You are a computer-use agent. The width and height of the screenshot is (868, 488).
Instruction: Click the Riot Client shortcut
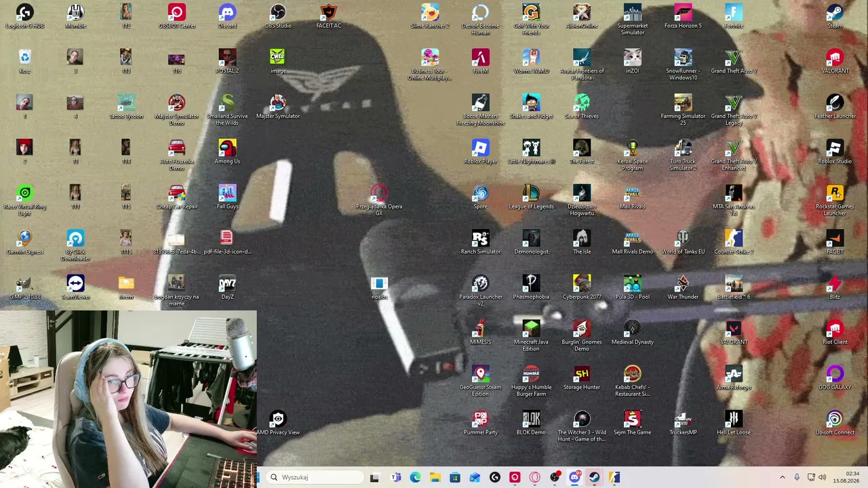click(835, 333)
